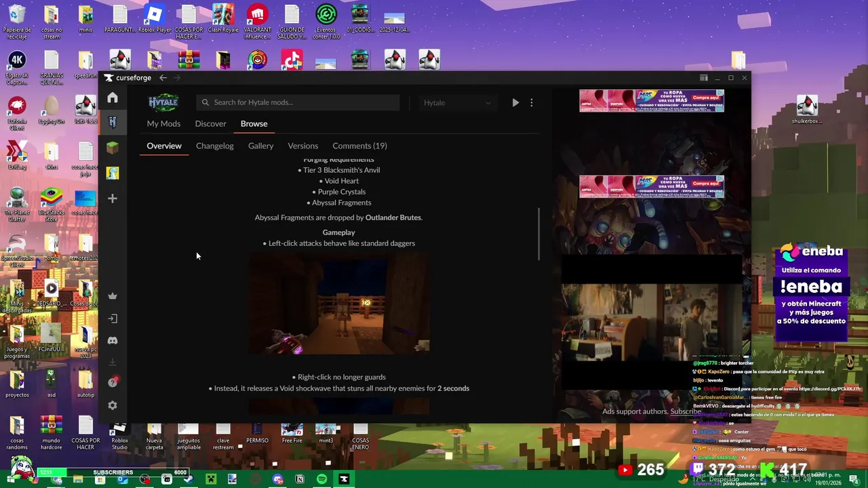Open the help question-mark sidebar icon
Viewport: 868px width, 488px height.
coord(113,382)
